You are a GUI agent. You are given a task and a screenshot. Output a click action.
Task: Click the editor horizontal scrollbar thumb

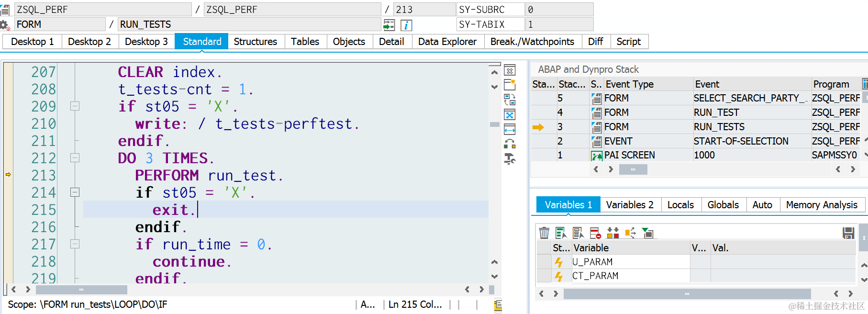pyautogui.click(x=81, y=290)
